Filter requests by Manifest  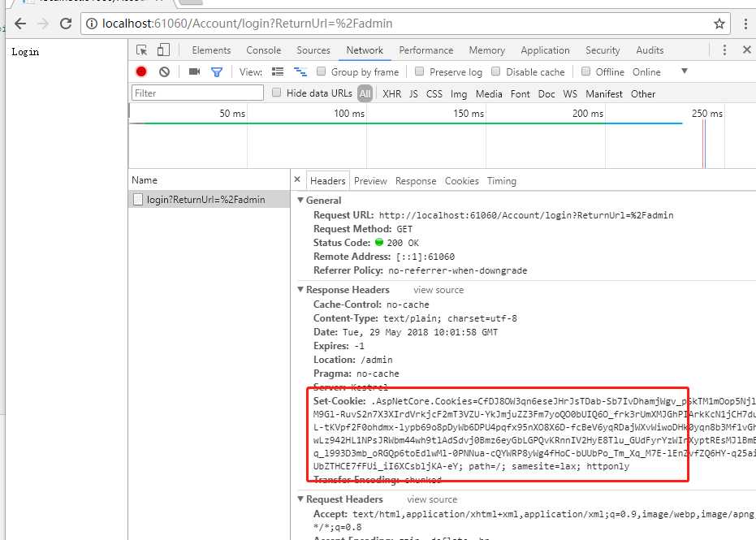pos(604,93)
